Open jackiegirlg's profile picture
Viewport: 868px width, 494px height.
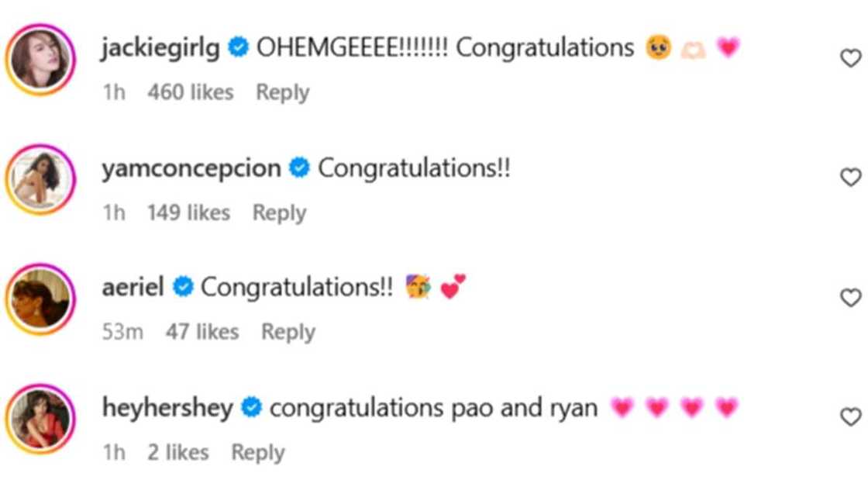pos(40,60)
